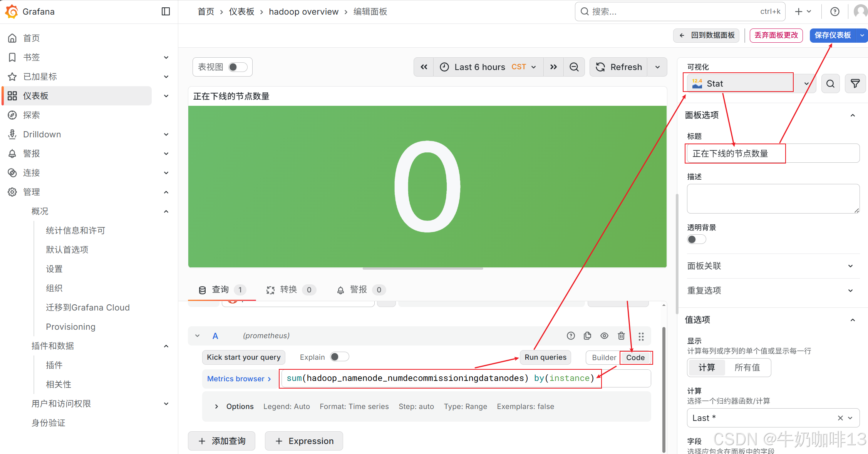Click the 保存仪表板 save dashboard button
This screenshot has width=868, height=454.
[x=833, y=35]
